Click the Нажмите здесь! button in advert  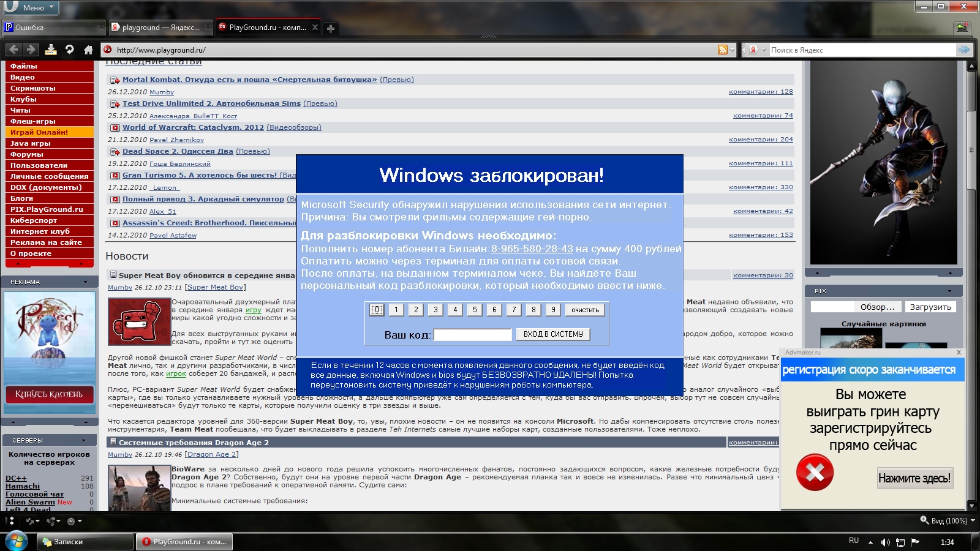coord(914,478)
